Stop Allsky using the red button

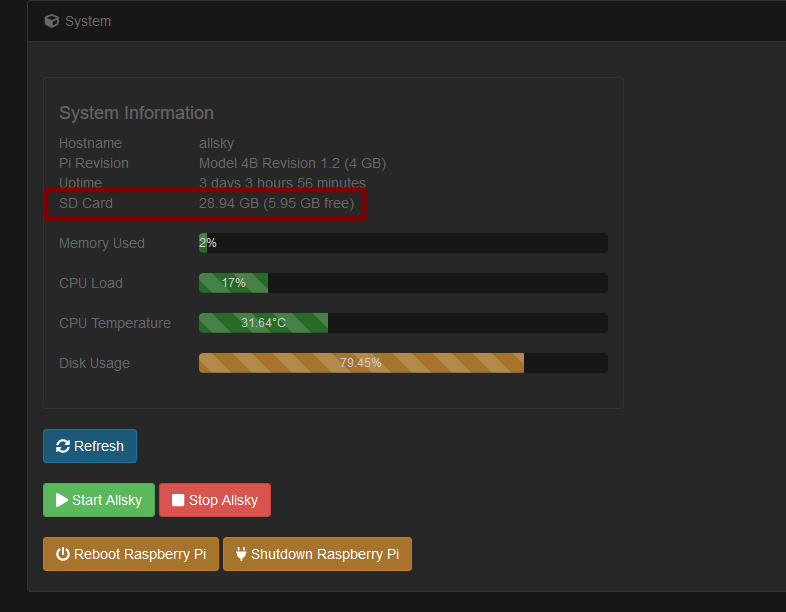(x=215, y=500)
